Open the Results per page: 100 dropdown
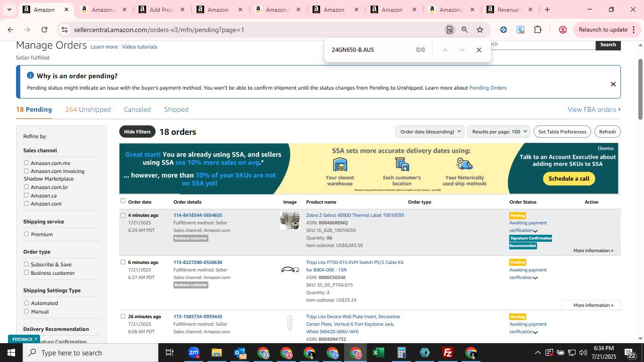This screenshot has height=362, width=644. coord(499,132)
